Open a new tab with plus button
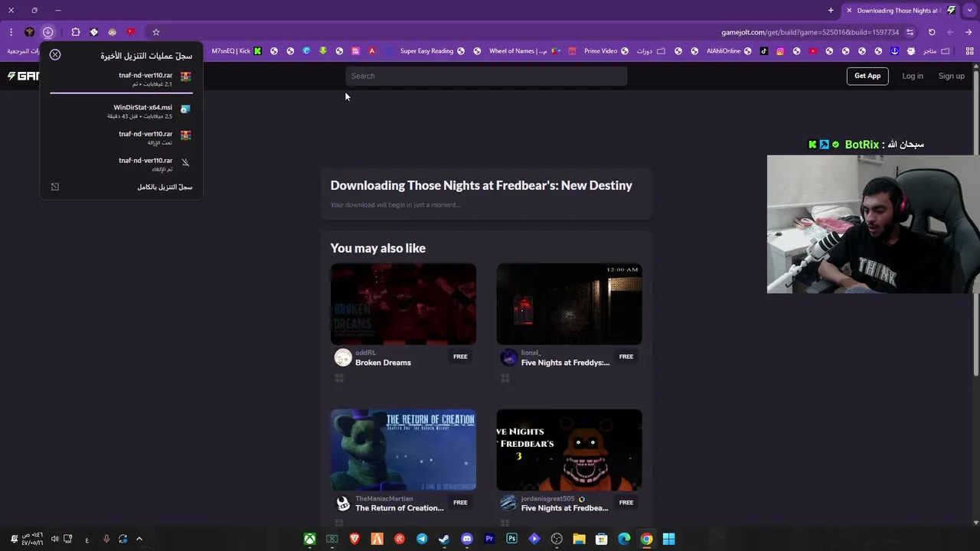The image size is (980, 551). point(831,10)
